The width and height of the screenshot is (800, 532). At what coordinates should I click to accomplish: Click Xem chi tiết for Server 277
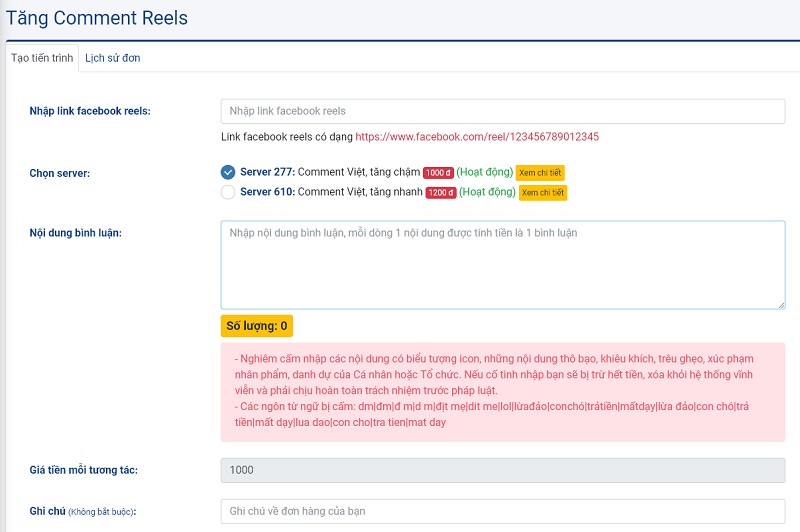[x=540, y=173]
